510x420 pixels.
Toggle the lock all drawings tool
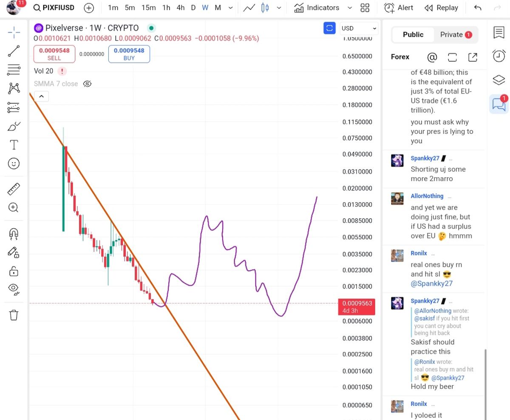(x=14, y=271)
